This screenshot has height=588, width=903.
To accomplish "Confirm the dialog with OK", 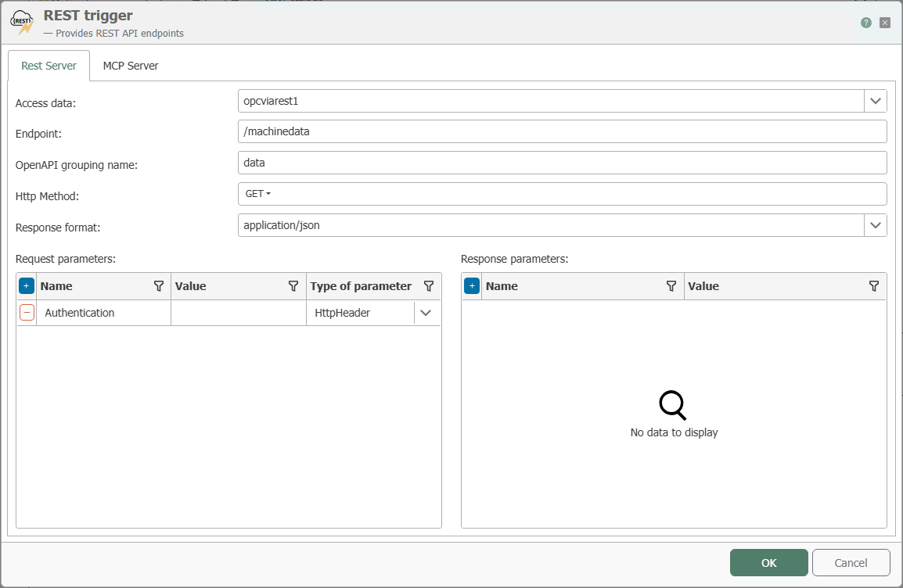I will tap(769, 563).
